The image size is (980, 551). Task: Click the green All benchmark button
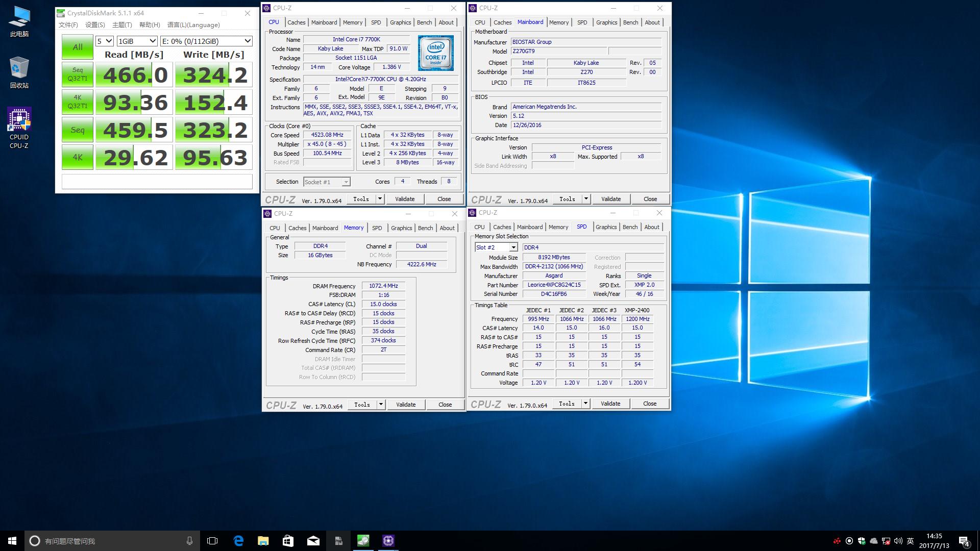click(x=78, y=47)
